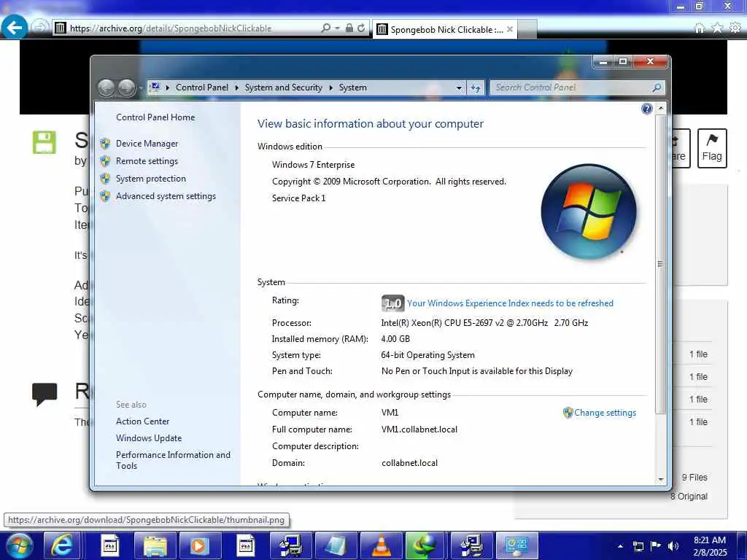
Task: Click the IE page refresh icon
Action: pyautogui.click(x=361, y=28)
